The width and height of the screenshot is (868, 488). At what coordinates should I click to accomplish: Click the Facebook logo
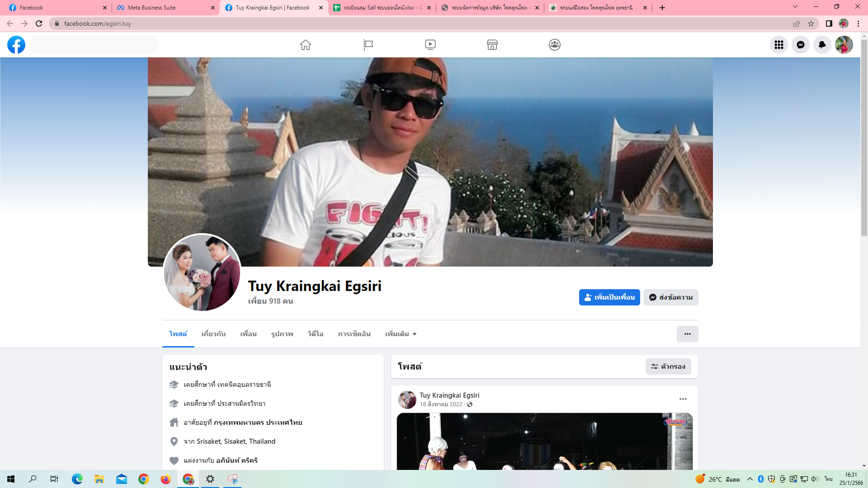tap(16, 45)
